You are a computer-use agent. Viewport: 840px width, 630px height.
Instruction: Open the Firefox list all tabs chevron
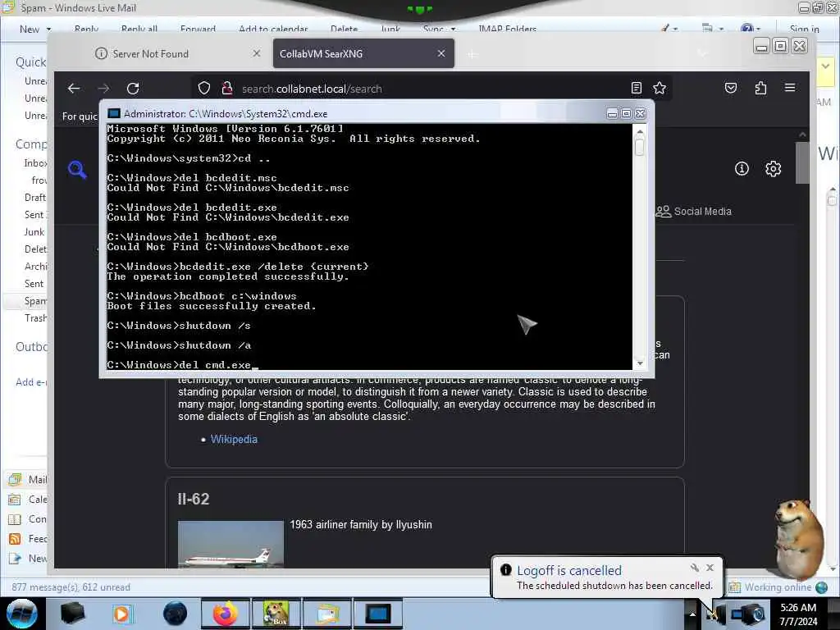[x=702, y=53]
